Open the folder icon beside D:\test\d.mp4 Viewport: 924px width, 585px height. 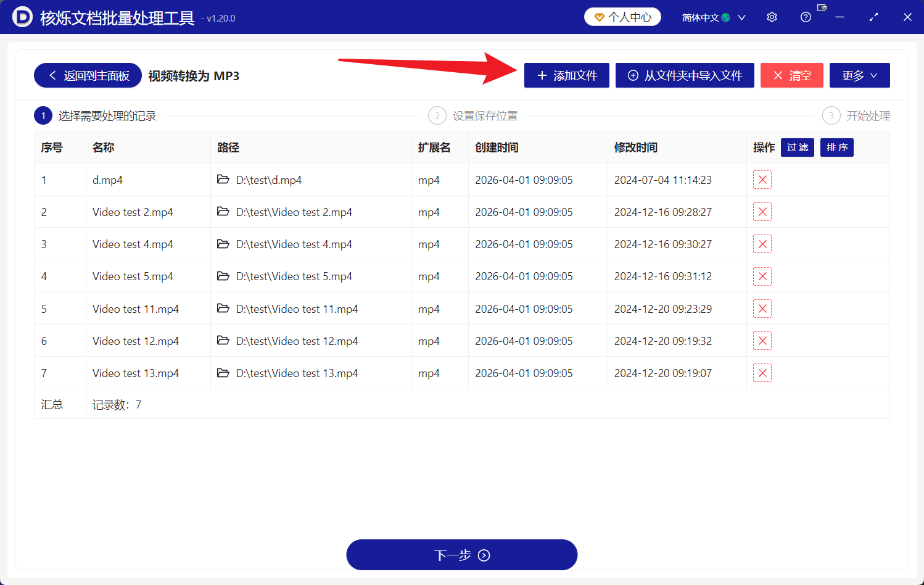click(x=223, y=180)
